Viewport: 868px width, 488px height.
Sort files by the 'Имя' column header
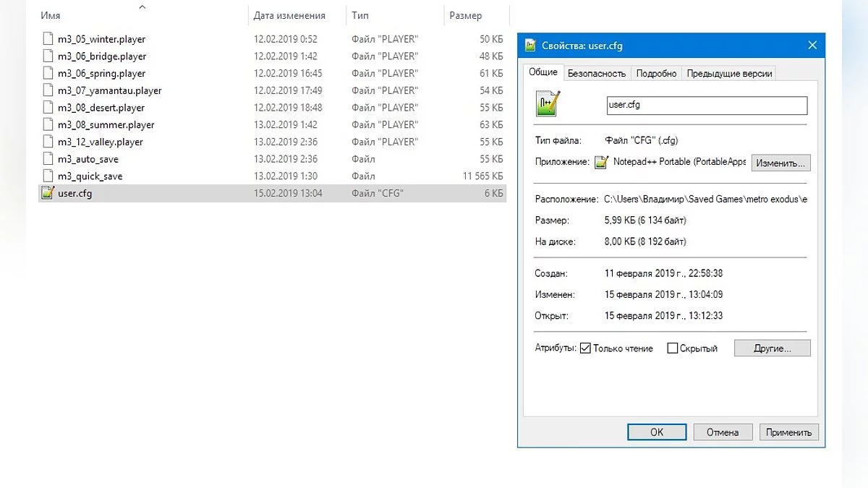point(51,15)
